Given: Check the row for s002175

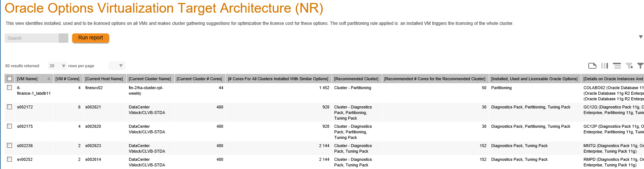Looking at the screenshot, I should (x=10, y=126).
